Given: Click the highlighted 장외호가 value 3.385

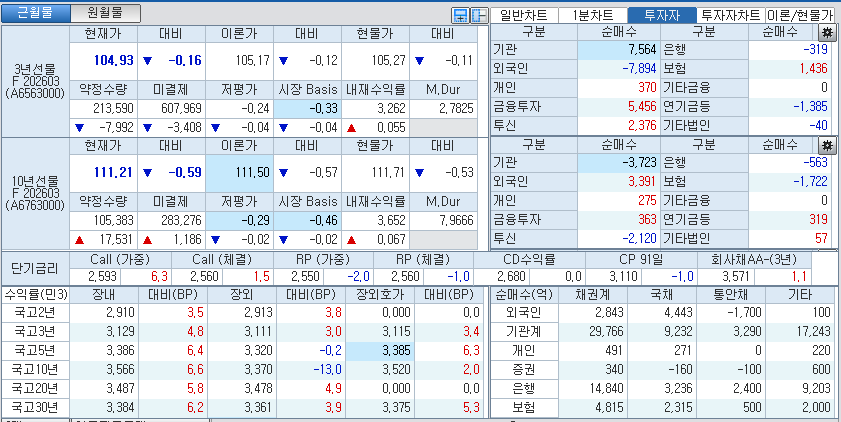Looking at the screenshot, I should coord(397,351).
